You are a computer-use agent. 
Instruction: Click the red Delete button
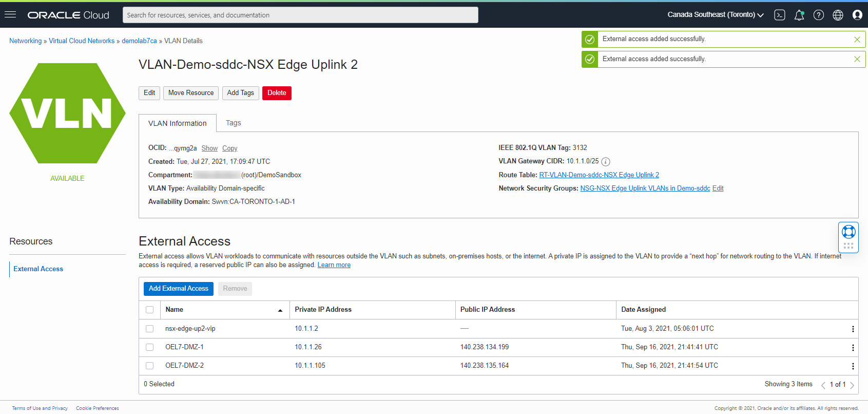pyautogui.click(x=277, y=93)
